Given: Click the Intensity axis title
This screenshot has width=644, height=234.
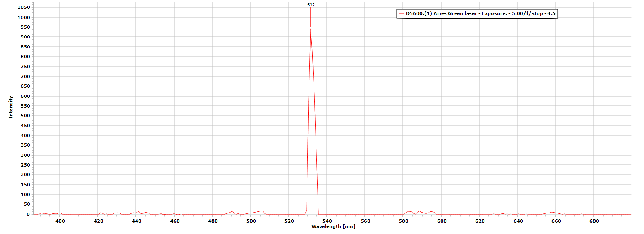Looking at the screenshot, I should (x=11, y=107).
